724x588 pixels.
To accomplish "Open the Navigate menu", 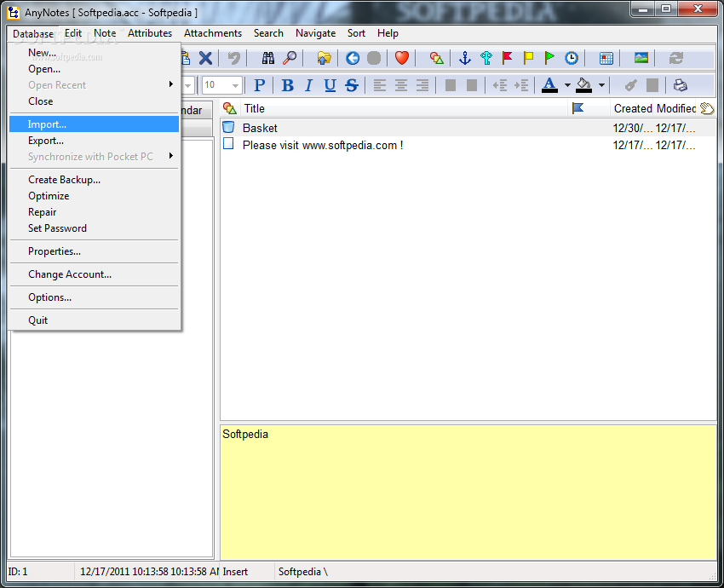I will pyautogui.click(x=315, y=33).
